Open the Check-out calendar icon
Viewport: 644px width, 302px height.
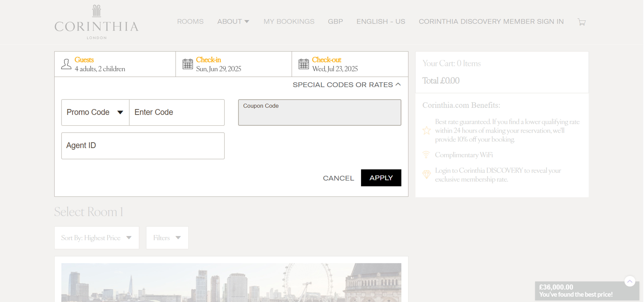(304, 64)
